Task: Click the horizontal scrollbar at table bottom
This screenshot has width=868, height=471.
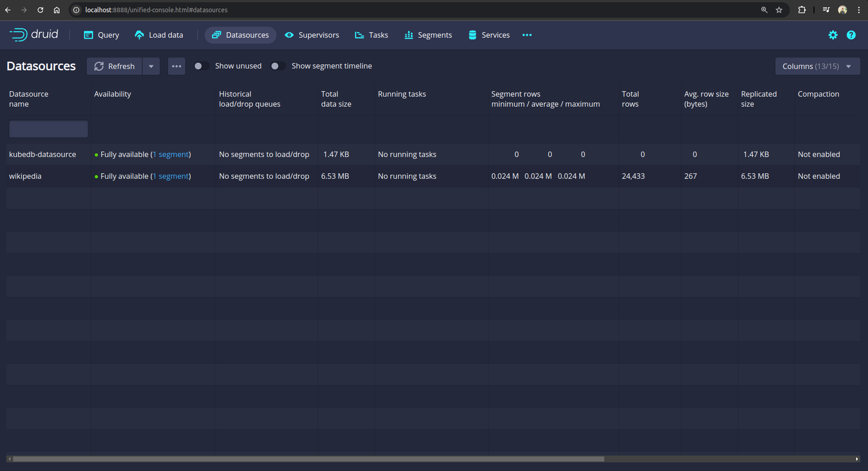Action: point(309,459)
